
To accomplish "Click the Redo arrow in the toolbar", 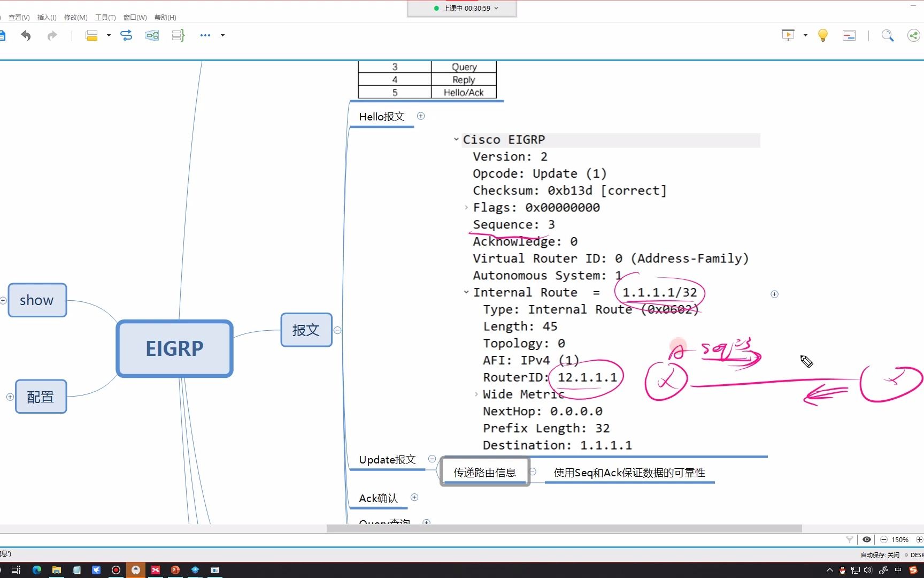I will (x=52, y=35).
